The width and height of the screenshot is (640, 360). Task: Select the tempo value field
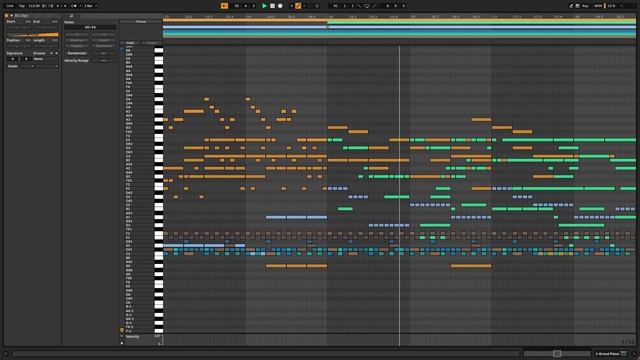coord(34,6)
